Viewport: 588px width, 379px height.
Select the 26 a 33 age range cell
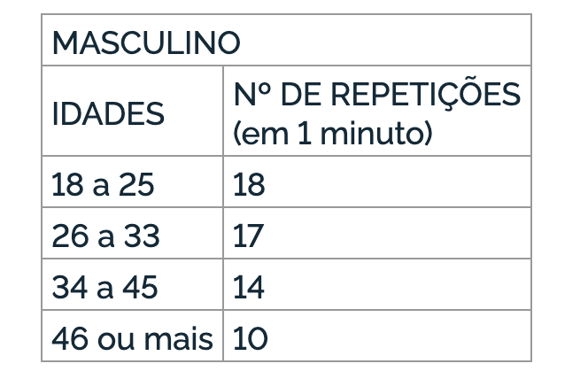coord(105,236)
